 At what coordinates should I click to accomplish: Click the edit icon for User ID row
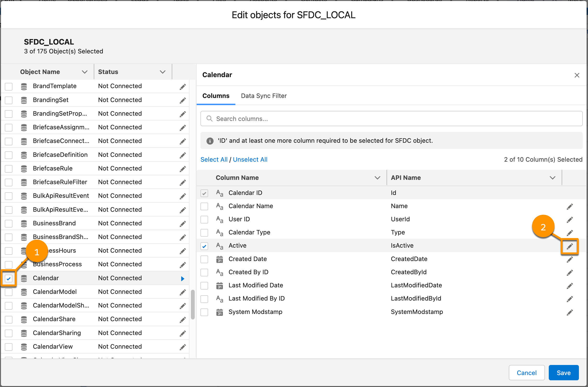coord(570,219)
